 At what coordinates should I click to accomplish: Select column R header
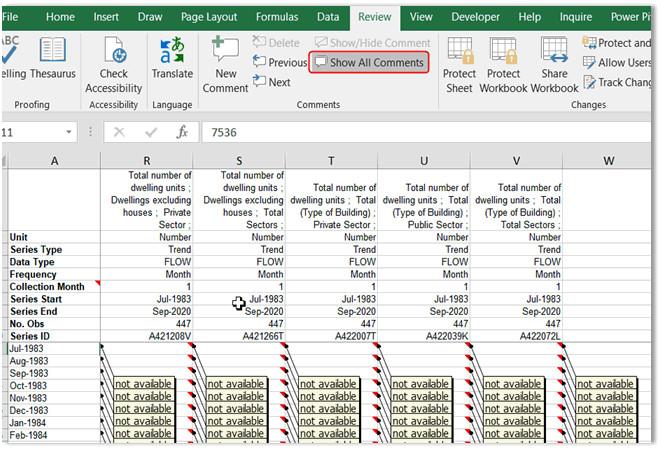click(x=147, y=161)
